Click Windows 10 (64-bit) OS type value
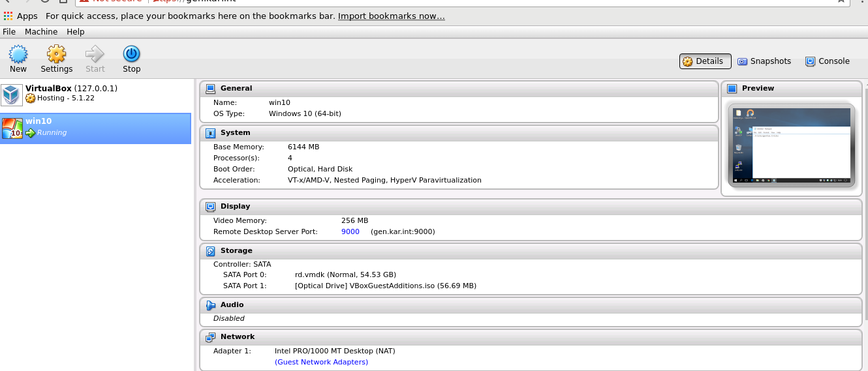The width and height of the screenshot is (868, 371). tap(305, 114)
